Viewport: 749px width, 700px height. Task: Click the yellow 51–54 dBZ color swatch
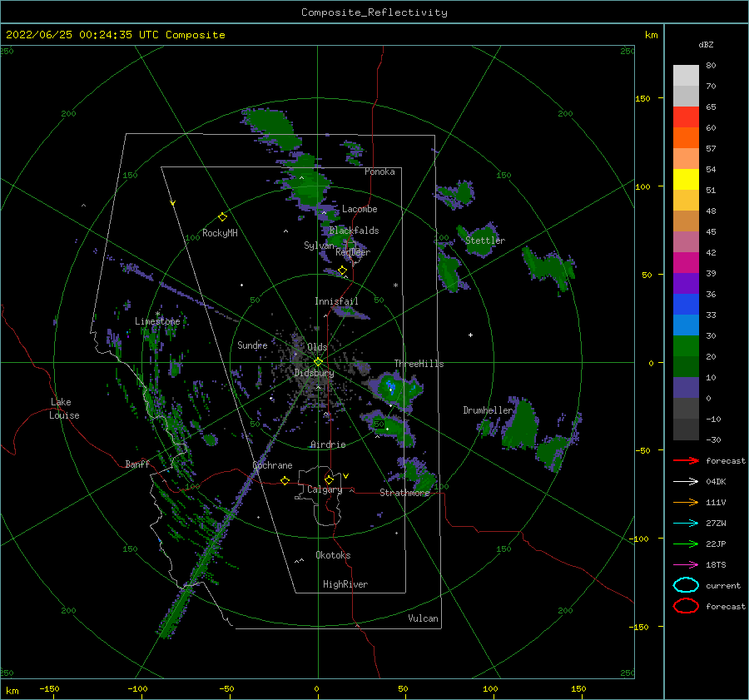(x=686, y=180)
